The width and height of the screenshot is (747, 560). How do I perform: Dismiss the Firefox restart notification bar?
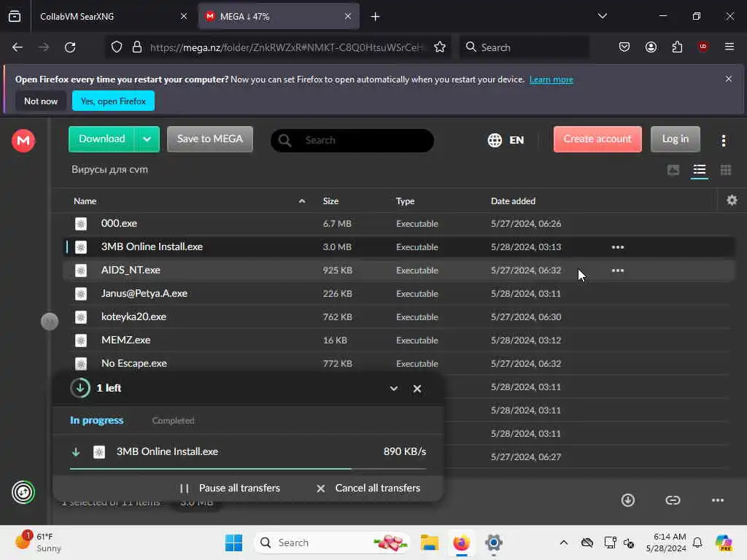[x=729, y=79]
